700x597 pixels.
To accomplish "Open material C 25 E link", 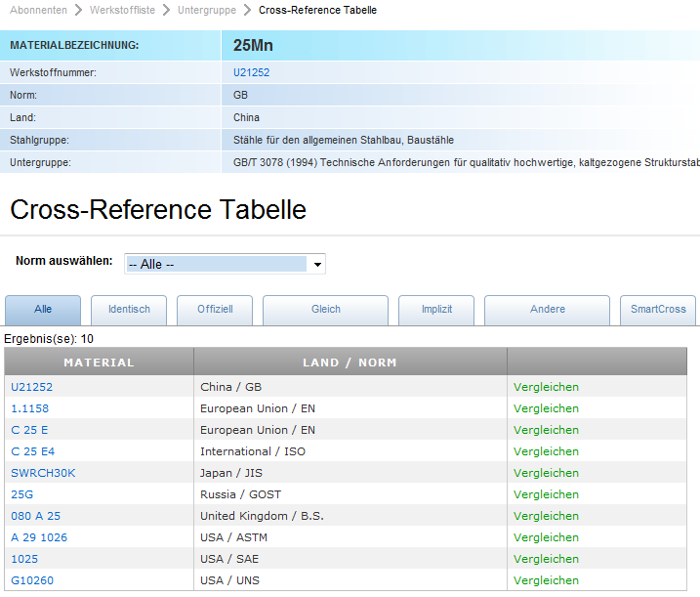I will [29, 430].
